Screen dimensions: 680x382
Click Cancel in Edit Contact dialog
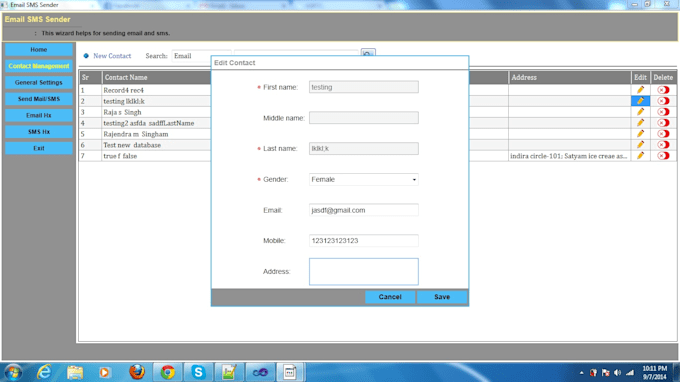390,297
